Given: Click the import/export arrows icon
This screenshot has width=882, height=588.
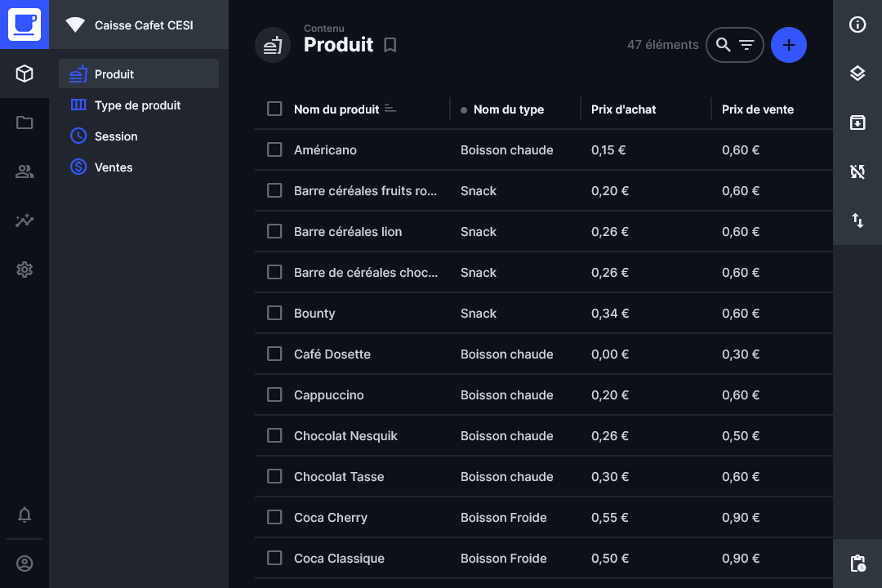Looking at the screenshot, I should [x=857, y=220].
